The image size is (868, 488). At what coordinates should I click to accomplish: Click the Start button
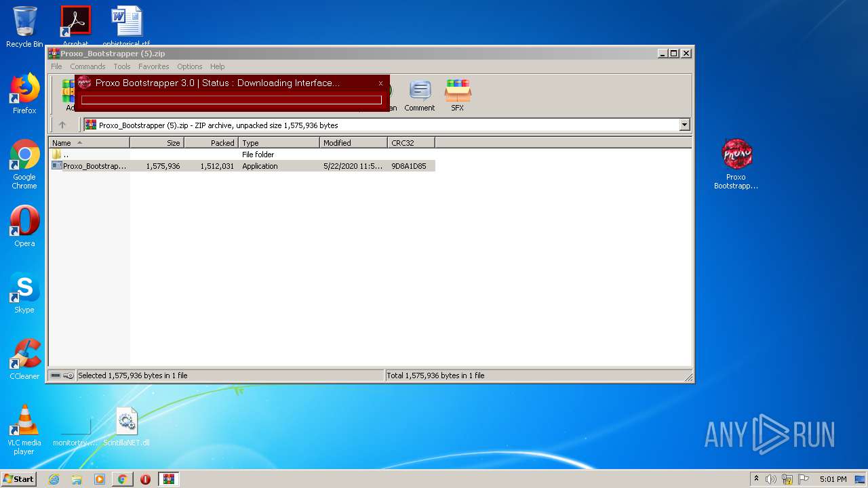pyautogui.click(x=18, y=479)
